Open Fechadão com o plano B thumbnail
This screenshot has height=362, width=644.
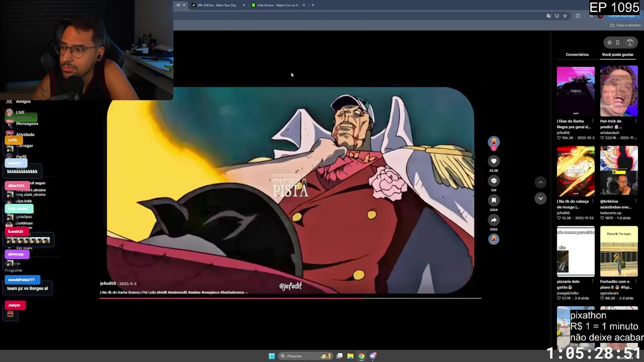pyautogui.click(x=619, y=251)
